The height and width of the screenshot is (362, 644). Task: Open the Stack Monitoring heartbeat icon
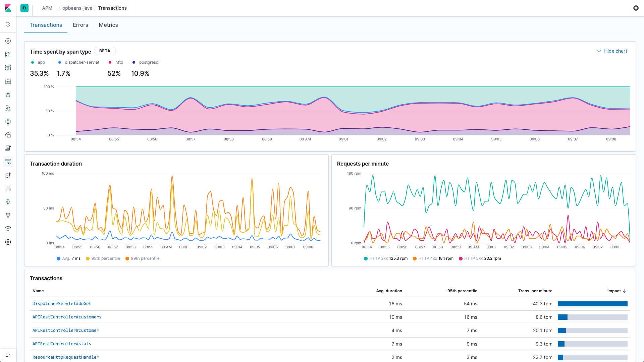coord(8,229)
